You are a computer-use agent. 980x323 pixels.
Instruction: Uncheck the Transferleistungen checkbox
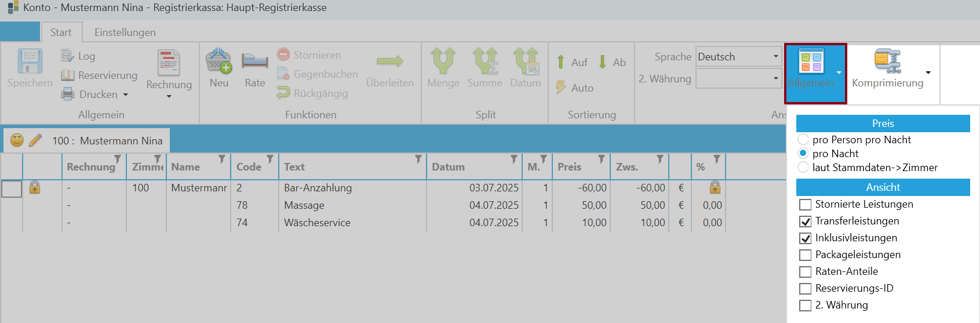coord(805,221)
